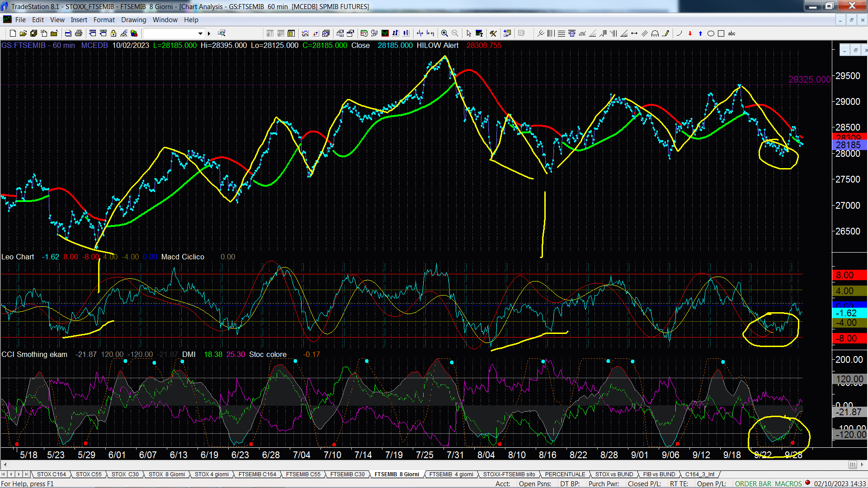Switch to the FTSEMIB C164 tab
Image resolution: width=868 pixels, height=488 pixels.
[x=257, y=474]
